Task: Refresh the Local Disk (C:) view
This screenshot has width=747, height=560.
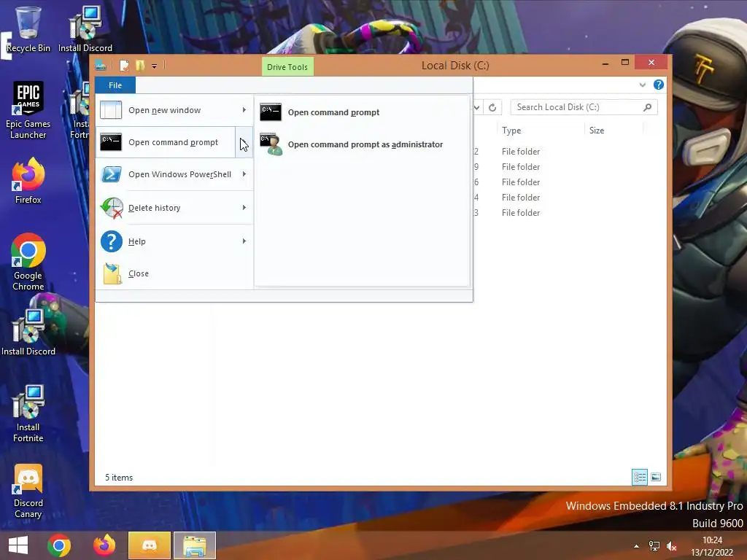Action: click(x=492, y=108)
